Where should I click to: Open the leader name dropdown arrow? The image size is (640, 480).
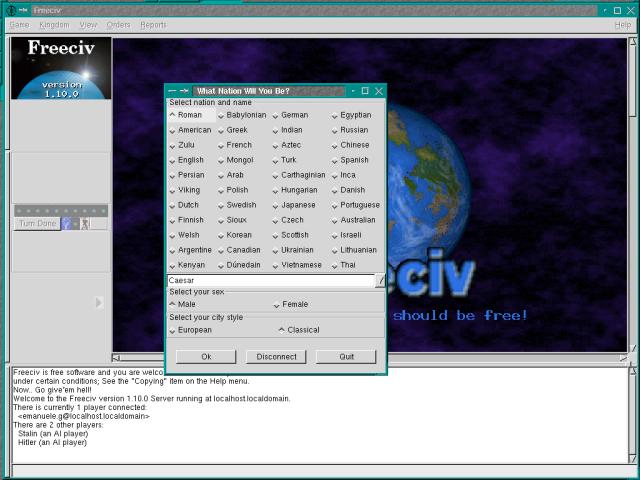coord(380,280)
